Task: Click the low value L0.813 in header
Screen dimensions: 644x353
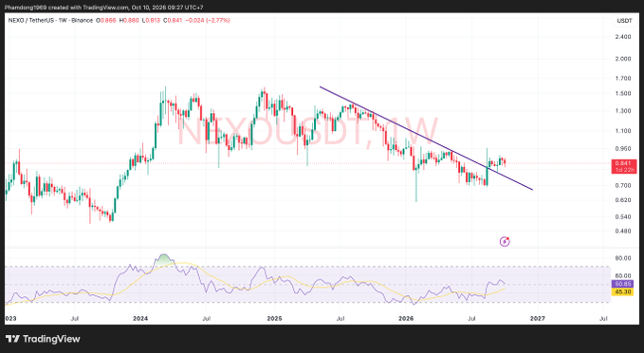Action: (151, 20)
